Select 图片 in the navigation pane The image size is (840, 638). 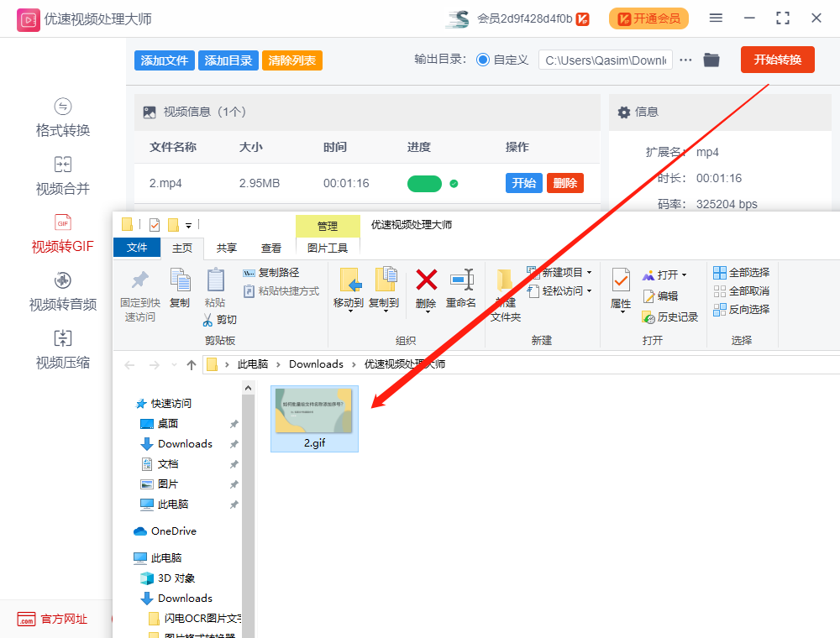(159, 484)
